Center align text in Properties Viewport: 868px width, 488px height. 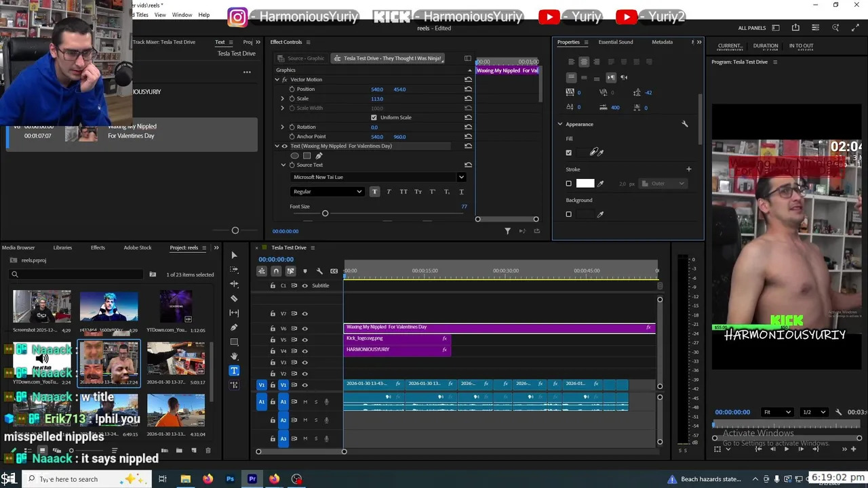pyautogui.click(x=584, y=62)
